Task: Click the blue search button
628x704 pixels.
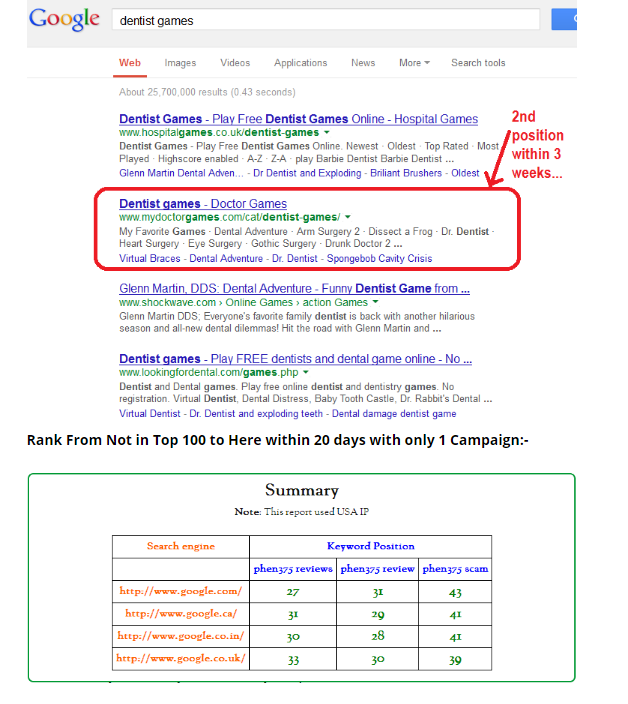Action: tap(564, 19)
